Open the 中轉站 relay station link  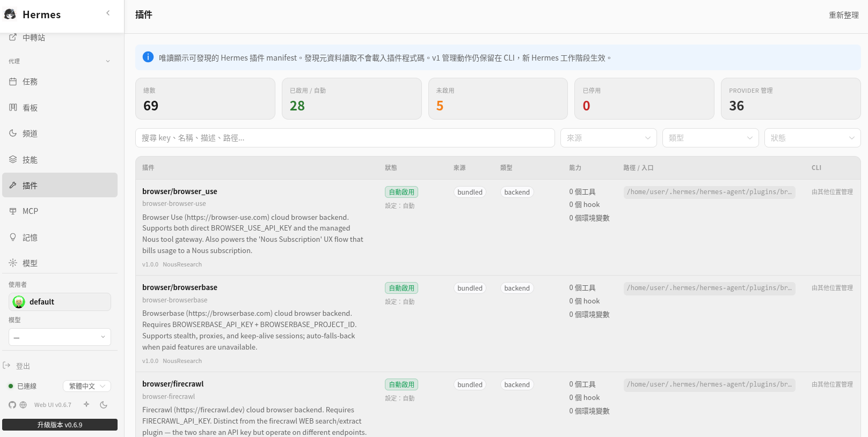click(60, 38)
